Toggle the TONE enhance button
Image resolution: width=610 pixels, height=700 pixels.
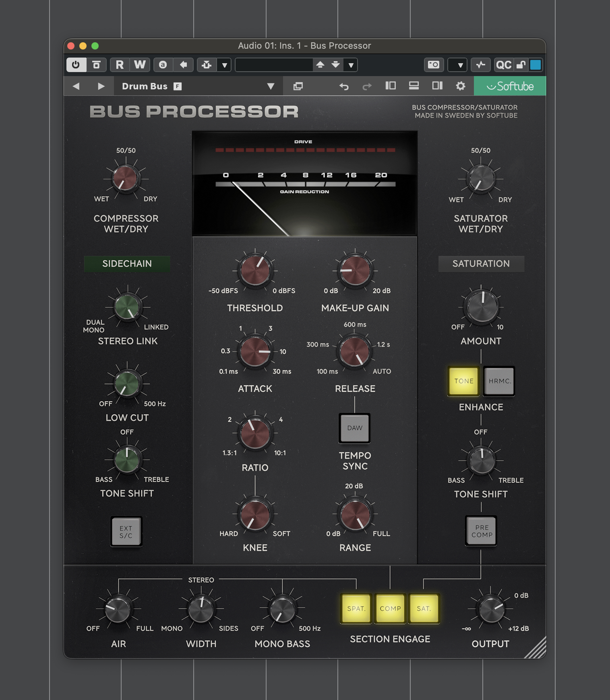pyautogui.click(x=464, y=381)
